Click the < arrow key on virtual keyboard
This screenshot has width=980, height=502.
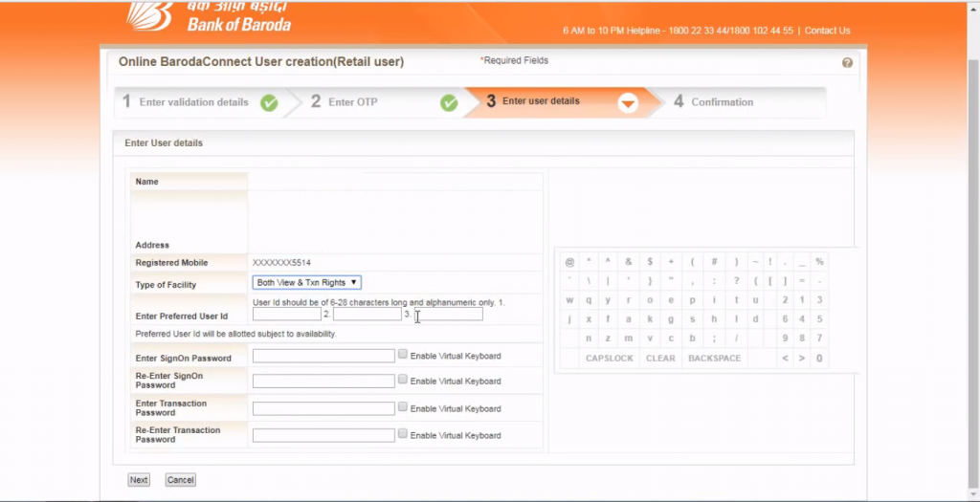pyautogui.click(x=786, y=359)
